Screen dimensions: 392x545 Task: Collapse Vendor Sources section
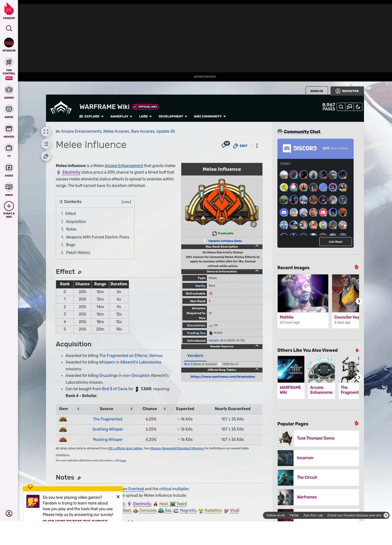tap(257, 346)
